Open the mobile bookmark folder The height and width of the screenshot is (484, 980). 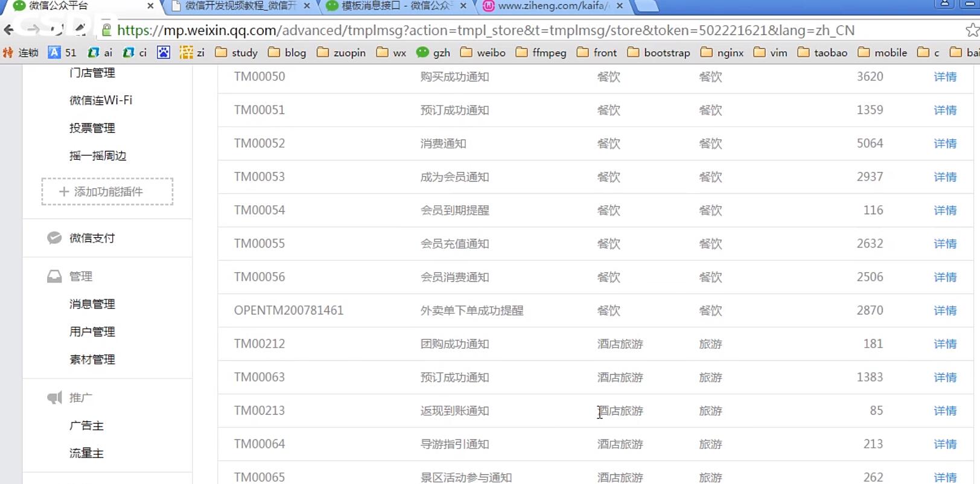[x=882, y=53]
